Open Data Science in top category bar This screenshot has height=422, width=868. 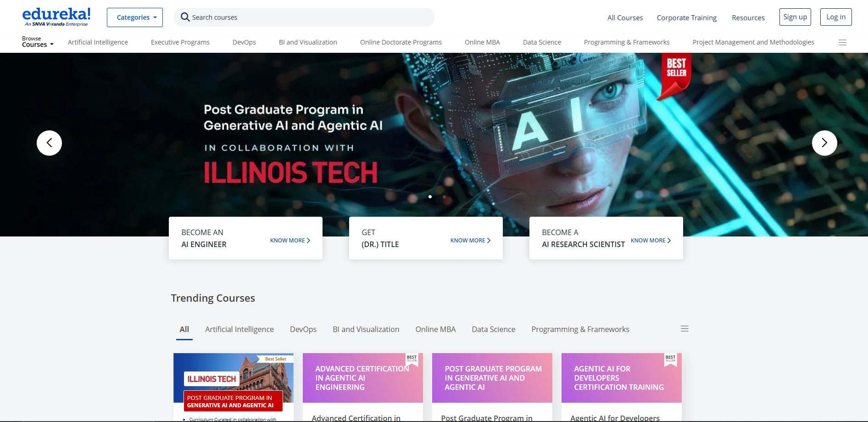point(542,42)
